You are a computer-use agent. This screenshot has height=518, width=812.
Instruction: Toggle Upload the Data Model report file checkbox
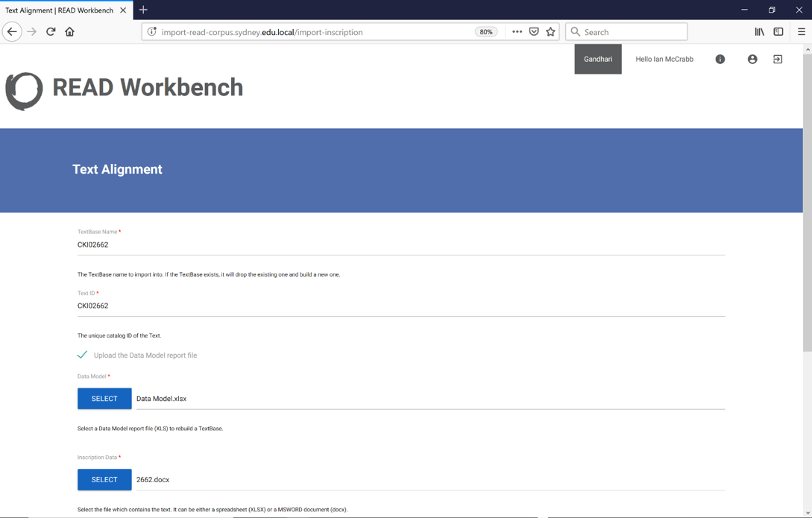82,355
